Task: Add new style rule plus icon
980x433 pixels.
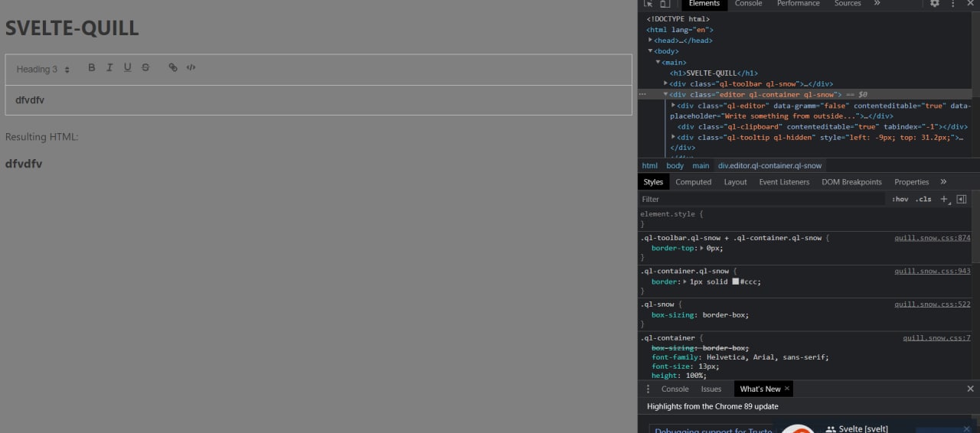Action: point(945,199)
